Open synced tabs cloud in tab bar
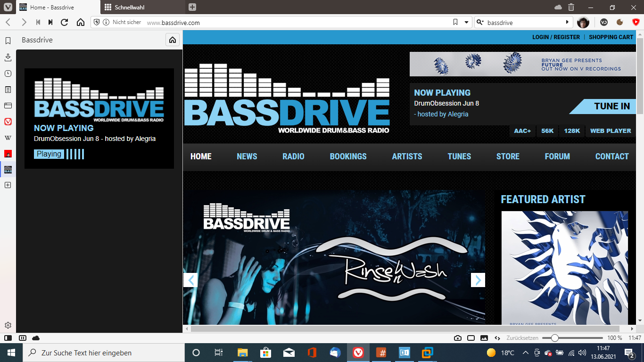The width and height of the screenshot is (644, 362). (x=558, y=7)
